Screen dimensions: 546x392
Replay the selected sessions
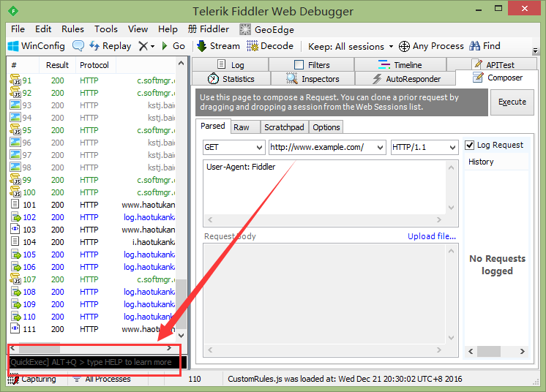tap(110, 46)
